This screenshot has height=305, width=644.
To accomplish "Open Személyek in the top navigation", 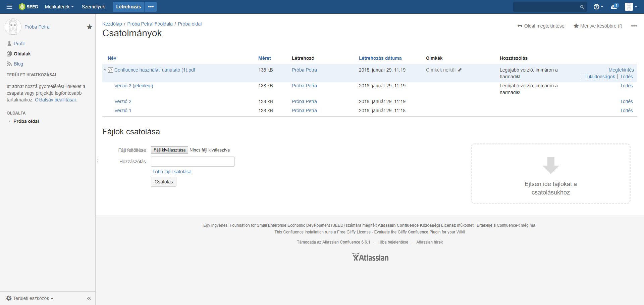I will pos(93,7).
